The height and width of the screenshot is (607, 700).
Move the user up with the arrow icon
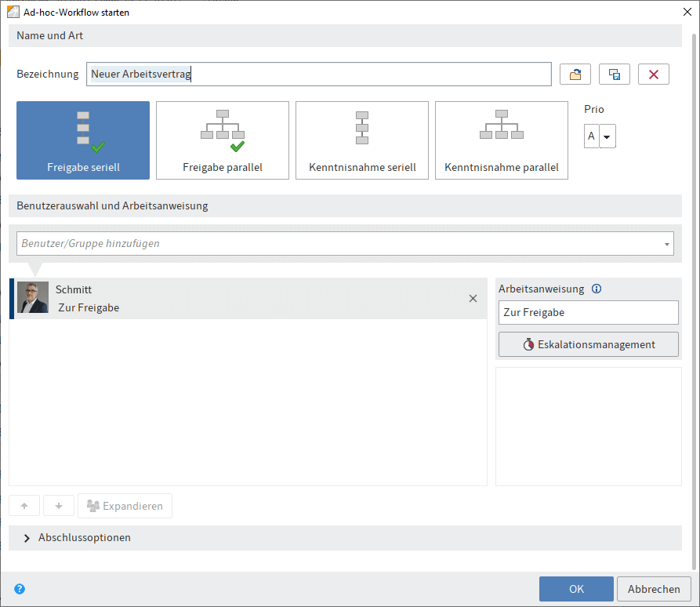pyautogui.click(x=24, y=505)
